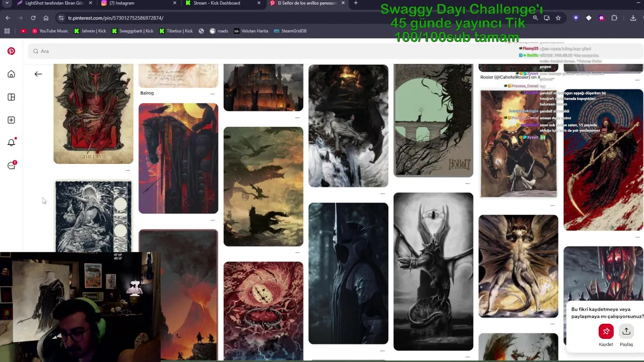Open the roads bookmark
Viewport: 644px width, 362px height.
(219, 31)
